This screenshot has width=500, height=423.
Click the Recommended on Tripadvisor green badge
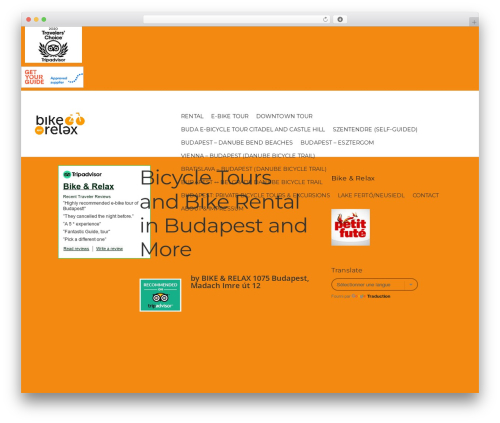(160, 295)
